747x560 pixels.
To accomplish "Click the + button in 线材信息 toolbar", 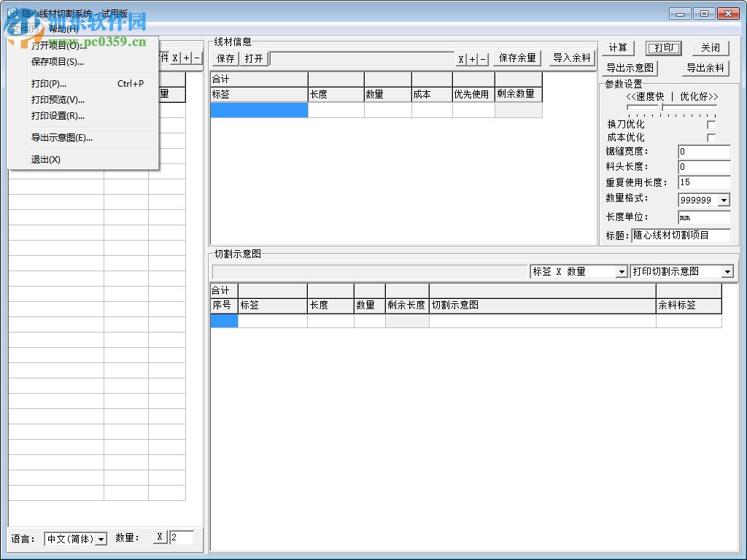I will [472, 60].
